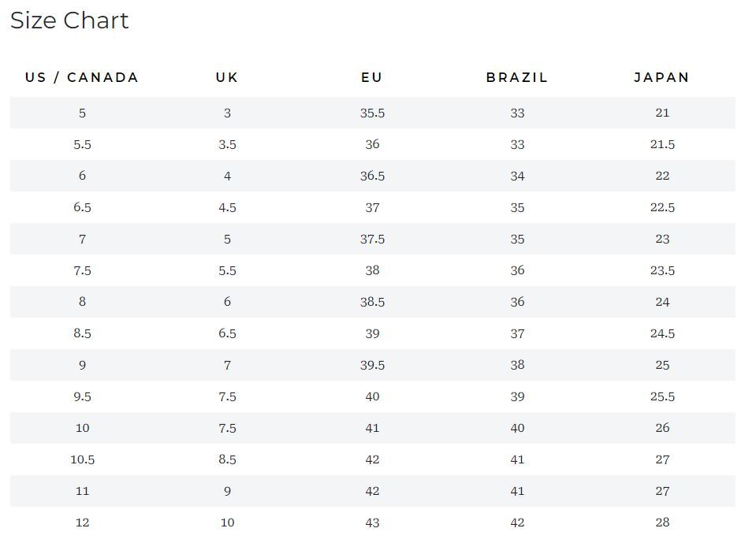Click the BRAZIL column header
Image resolution: width=756 pixels, height=543 pixels.
click(517, 77)
